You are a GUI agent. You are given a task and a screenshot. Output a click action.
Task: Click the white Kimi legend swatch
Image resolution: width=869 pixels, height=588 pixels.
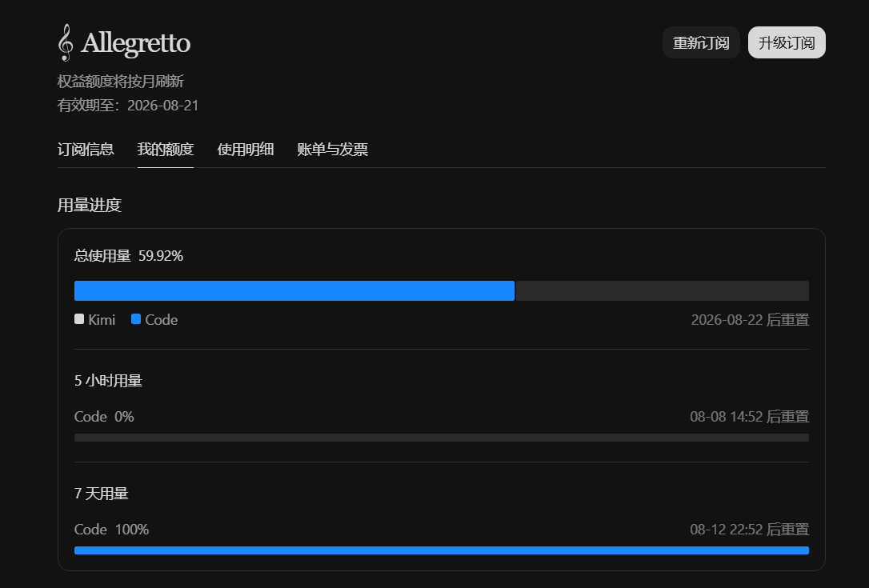(79, 319)
